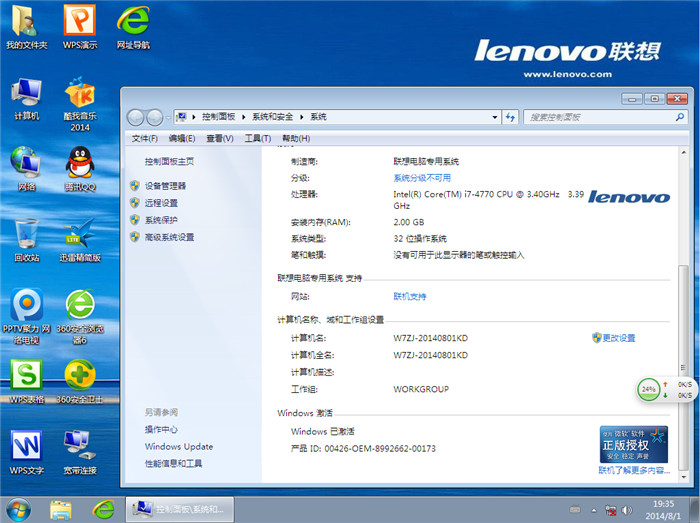Image resolution: width=700 pixels, height=523 pixels.
Task: Open the WPS演示 desktop icon
Action: tap(79, 22)
